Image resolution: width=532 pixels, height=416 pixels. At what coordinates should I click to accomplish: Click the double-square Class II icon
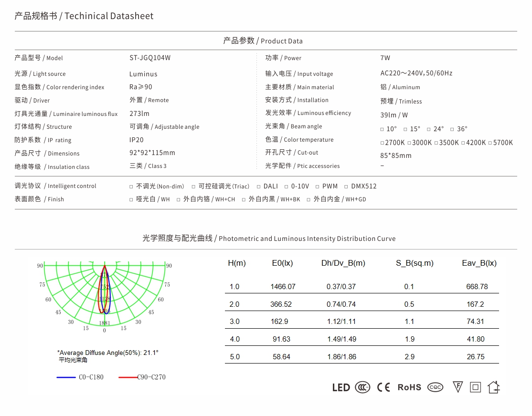475,387
